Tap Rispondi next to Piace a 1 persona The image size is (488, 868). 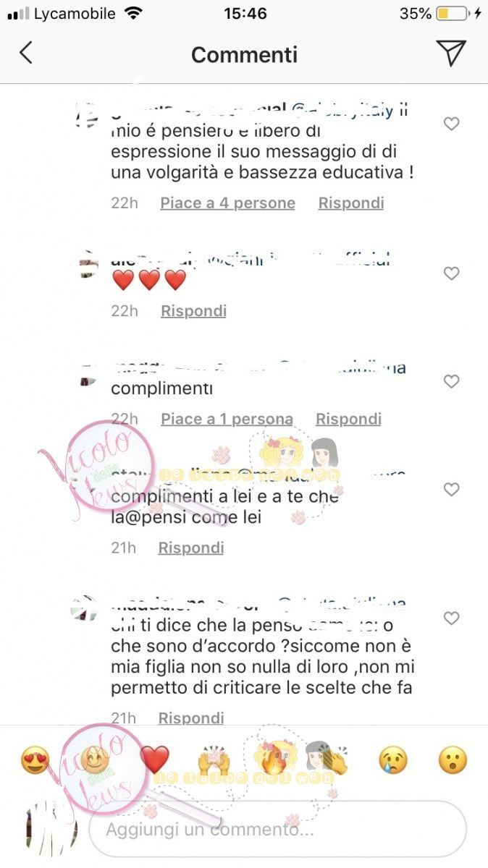[348, 419]
